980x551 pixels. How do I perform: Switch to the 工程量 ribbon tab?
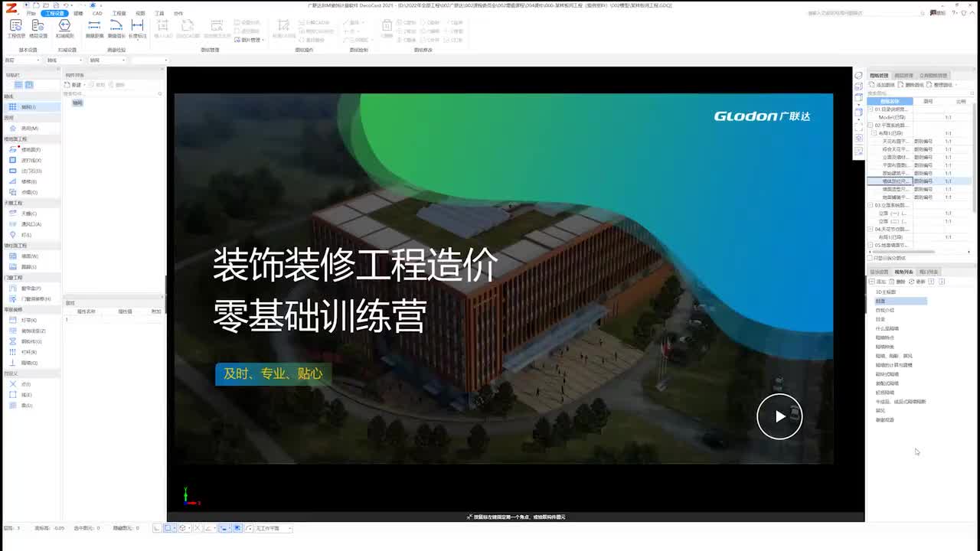[119, 13]
